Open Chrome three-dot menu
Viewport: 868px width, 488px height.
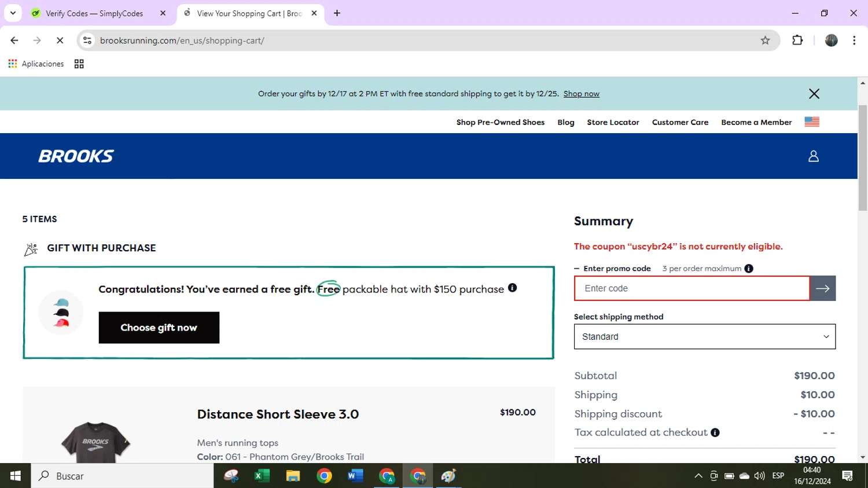(x=854, y=41)
